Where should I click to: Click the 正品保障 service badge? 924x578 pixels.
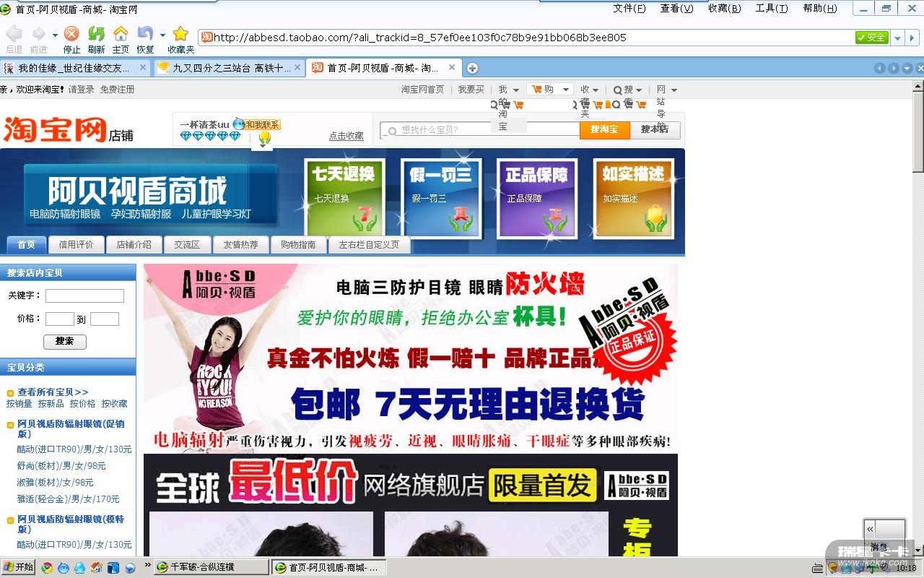click(536, 197)
